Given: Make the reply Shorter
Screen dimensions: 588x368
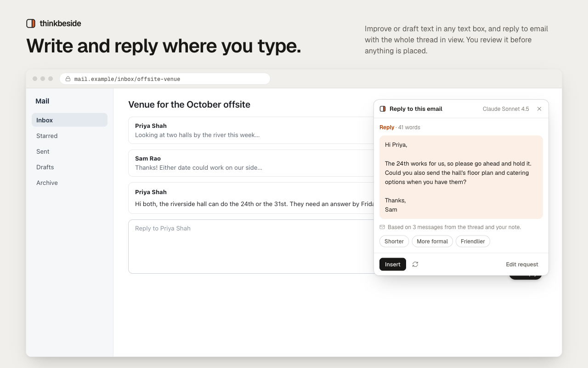Looking at the screenshot, I should 394,241.
